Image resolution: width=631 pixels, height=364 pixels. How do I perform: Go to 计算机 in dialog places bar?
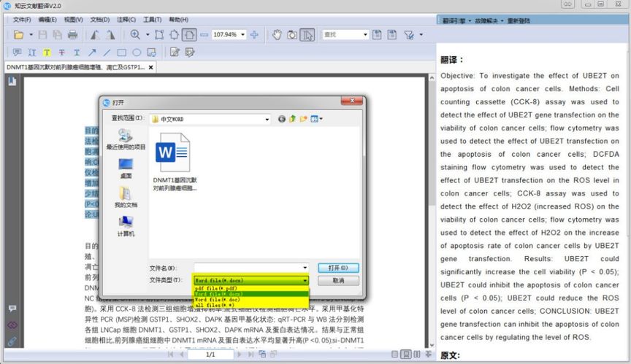[126, 226]
